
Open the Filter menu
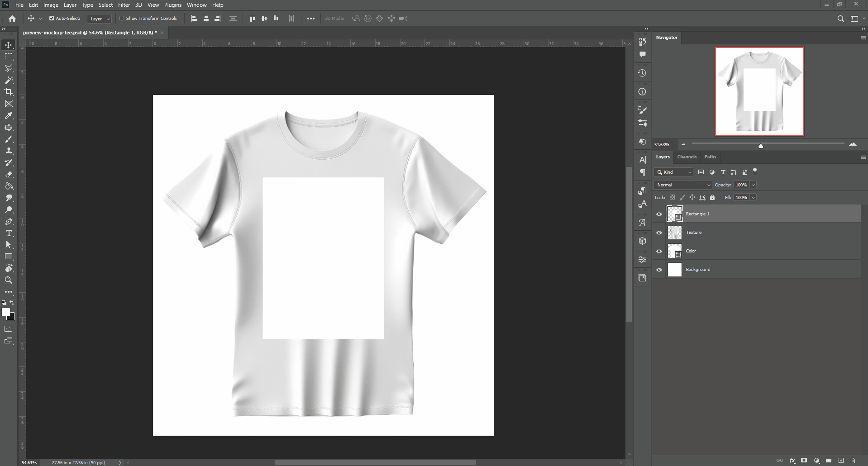click(x=124, y=5)
